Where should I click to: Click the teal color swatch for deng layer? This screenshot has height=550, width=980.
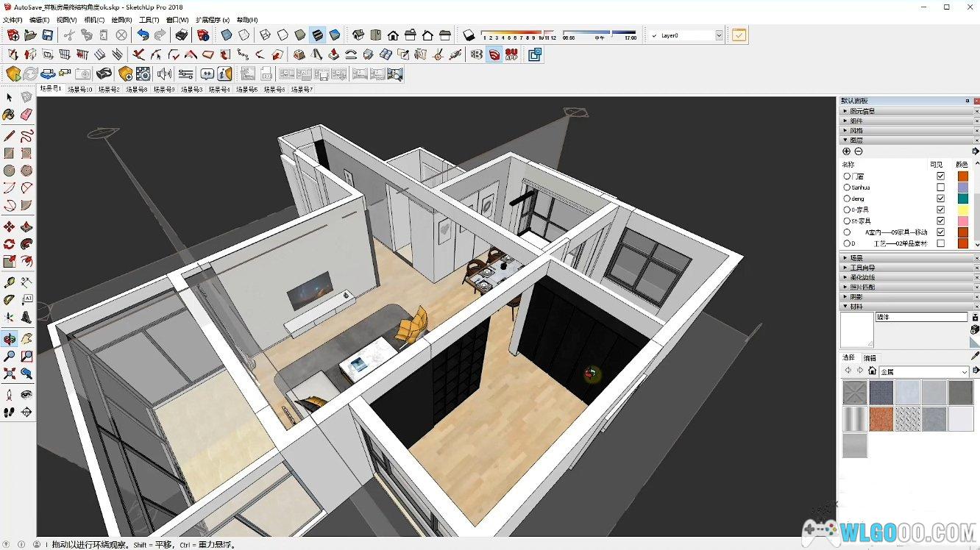point(962,199)
